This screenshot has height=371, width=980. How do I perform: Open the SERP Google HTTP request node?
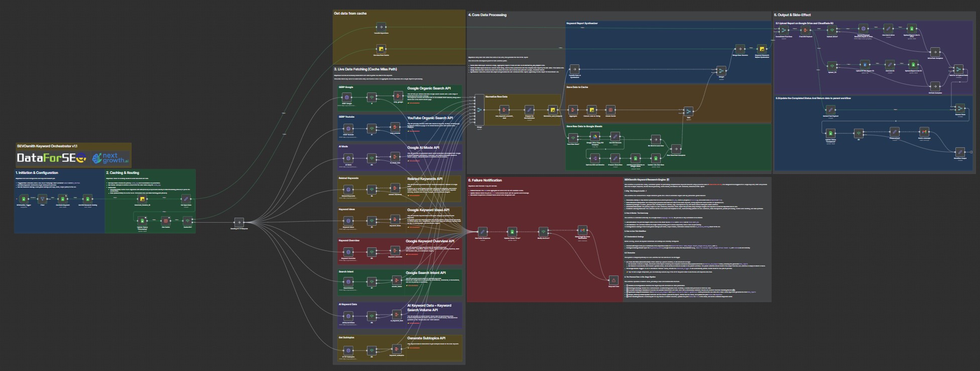(348, 97)
